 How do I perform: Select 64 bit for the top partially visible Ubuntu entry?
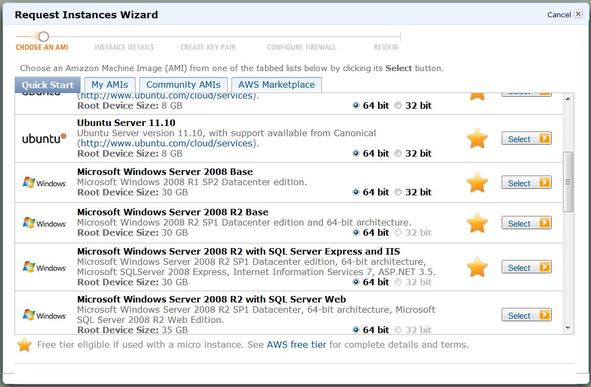pyautogui.click(x=356, y=106)
